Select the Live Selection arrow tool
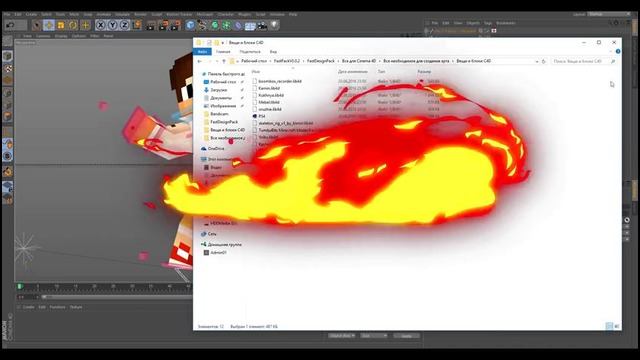Viewport: 640px width, 360px height. pos(37,25)
